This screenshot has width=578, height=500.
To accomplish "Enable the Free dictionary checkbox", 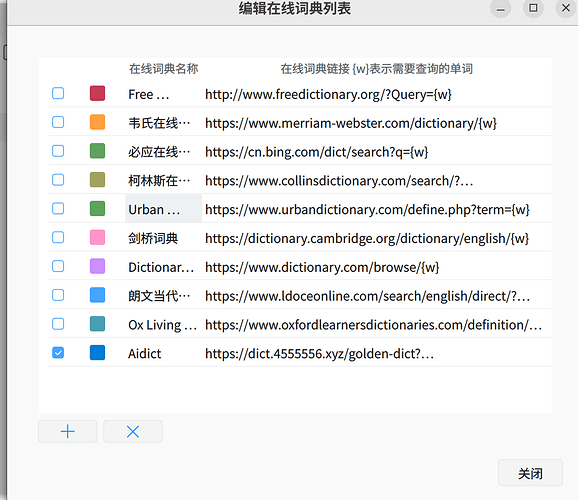I will pos(58,93).
